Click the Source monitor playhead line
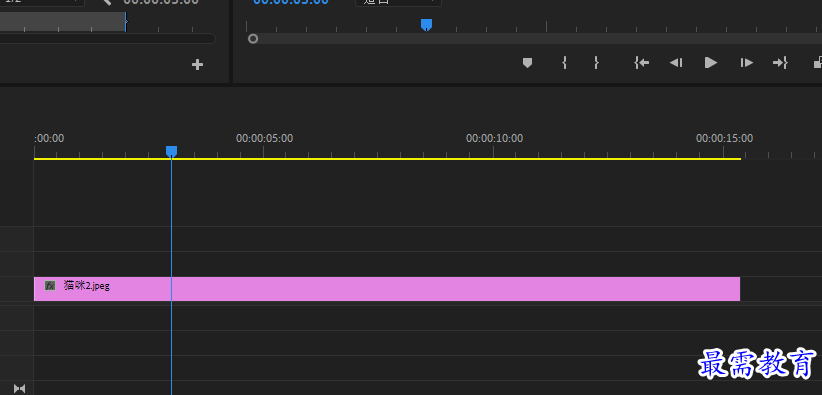This screenshot has height=395, width=822. (126, 22)
